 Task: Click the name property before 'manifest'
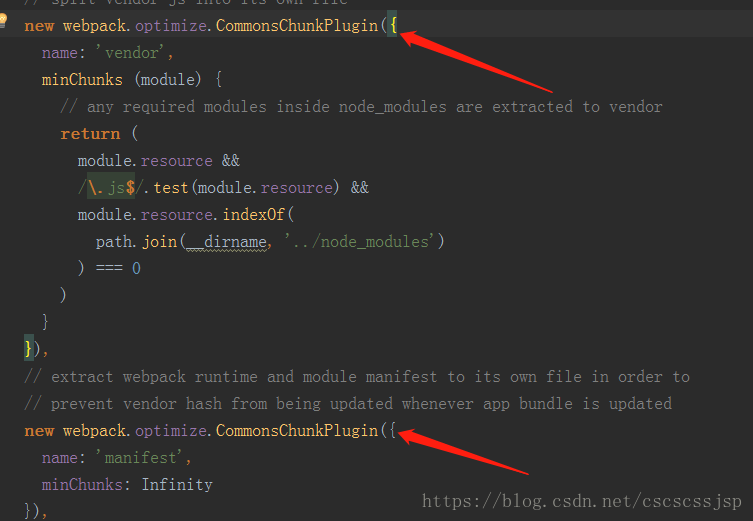(x=60, y=458)
